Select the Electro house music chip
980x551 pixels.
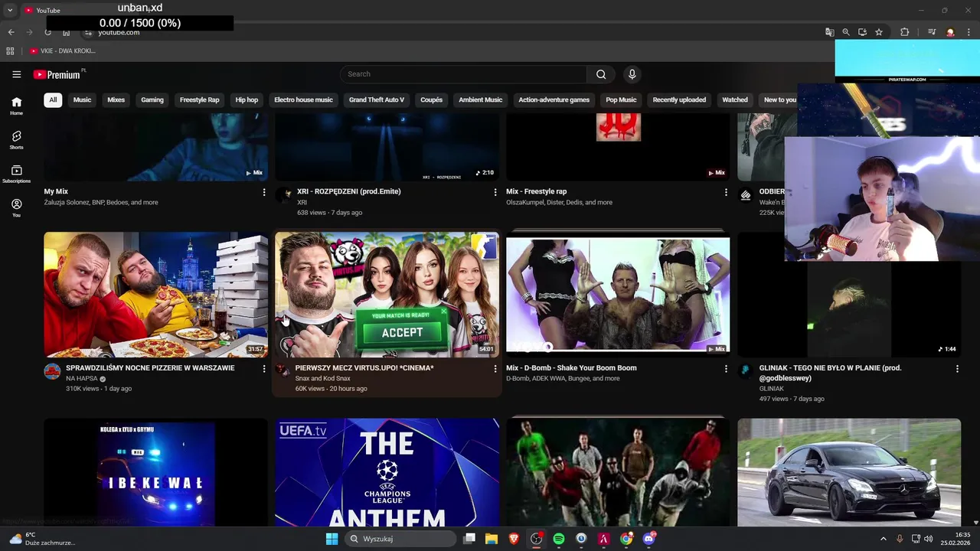tap(303, 99)
